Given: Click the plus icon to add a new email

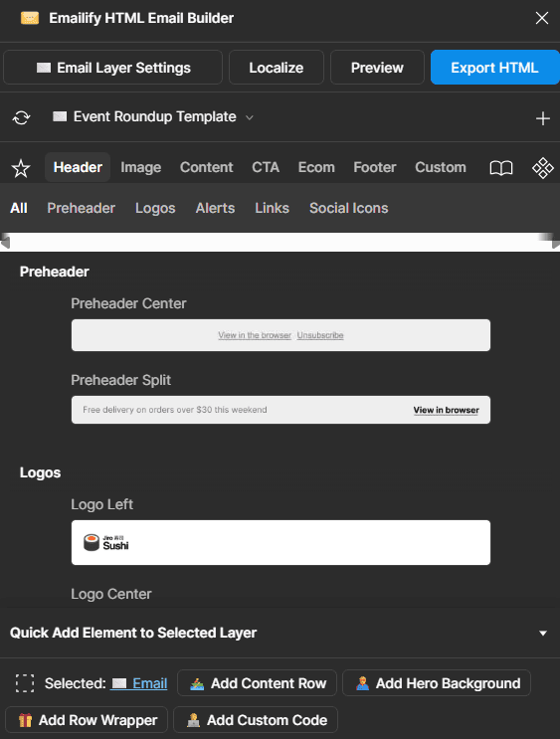Looking at the screenshot, I should point(542,118).
